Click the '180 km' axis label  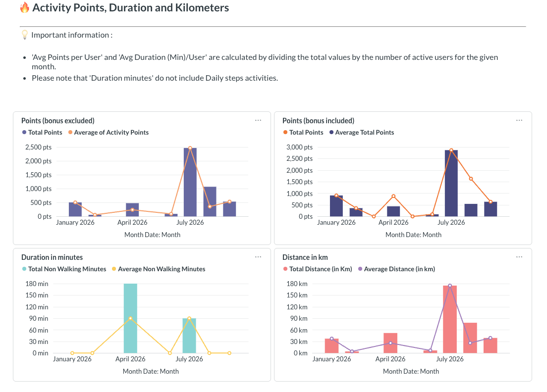pos(297,284)
